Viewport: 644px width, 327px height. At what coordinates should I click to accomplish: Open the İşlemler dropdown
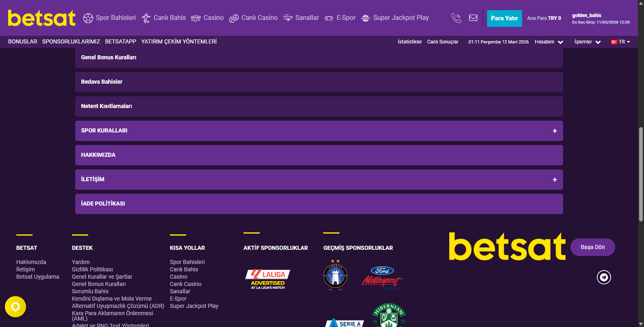587,42
